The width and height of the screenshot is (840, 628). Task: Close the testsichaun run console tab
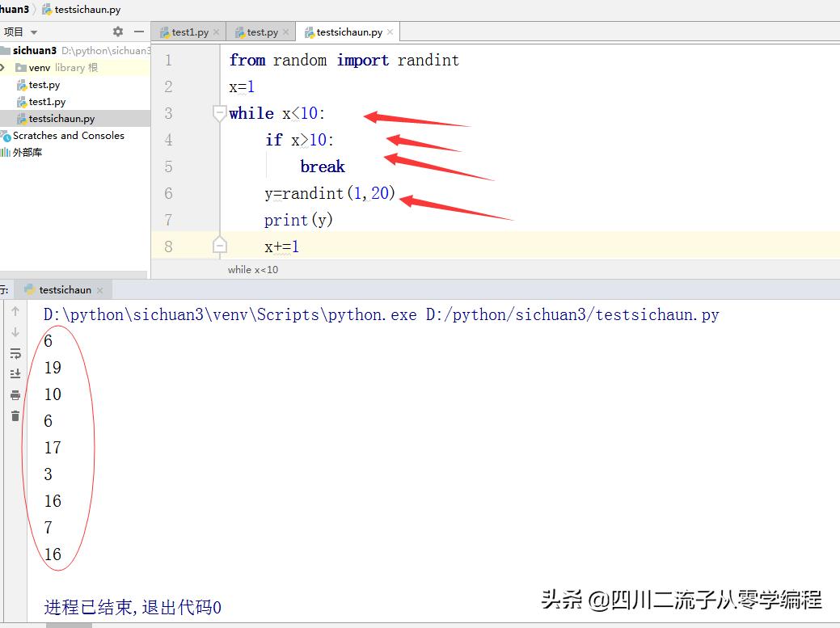[99, 289]
